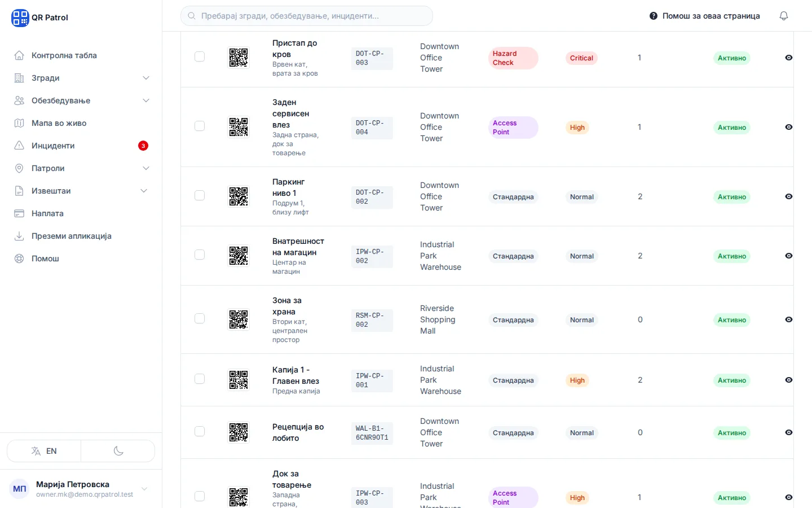Click QR code icon for Капија 1 - Главен влез
This screenshot has width=812, height=508.
(x=239, y=380)
